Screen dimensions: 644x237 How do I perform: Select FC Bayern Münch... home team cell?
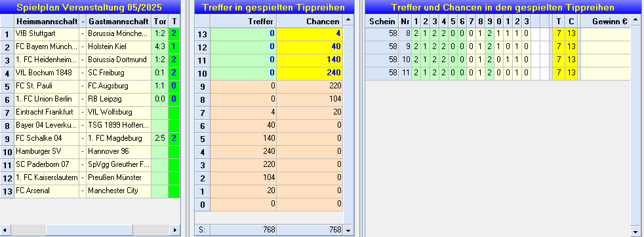pyautogui.click(x=47, y=46)
